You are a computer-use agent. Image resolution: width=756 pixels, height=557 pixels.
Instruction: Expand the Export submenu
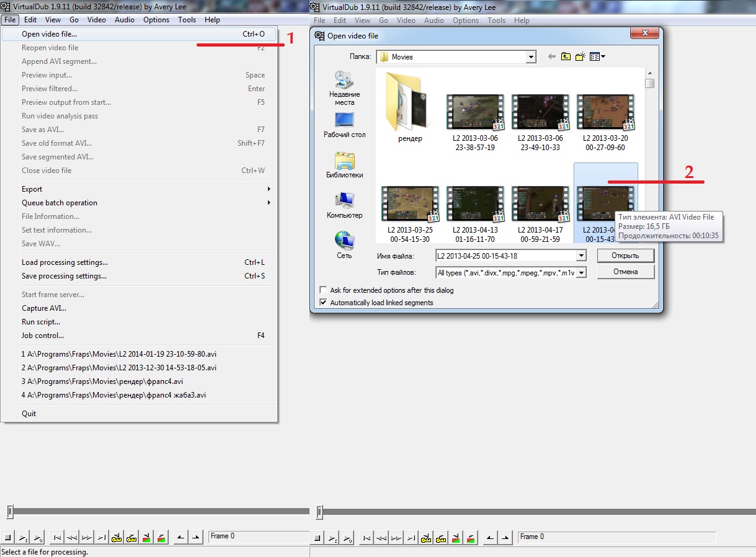tap(146, 189)
